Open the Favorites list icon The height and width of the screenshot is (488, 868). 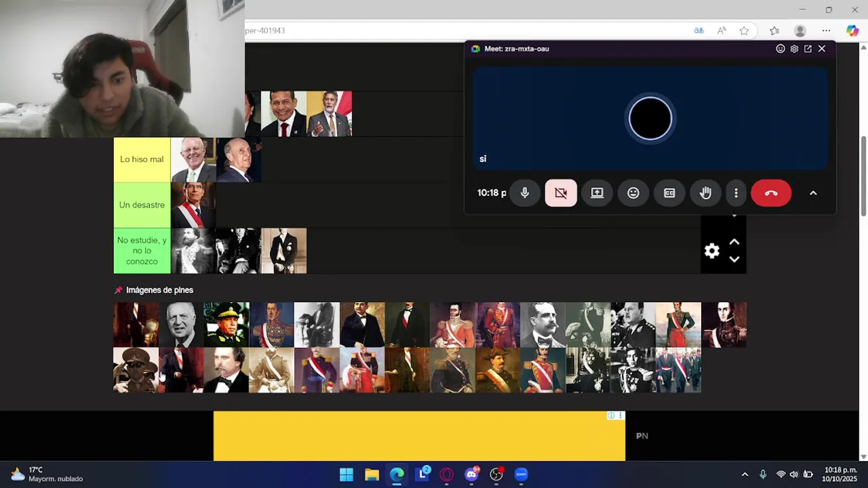click(x=774, y=30)
